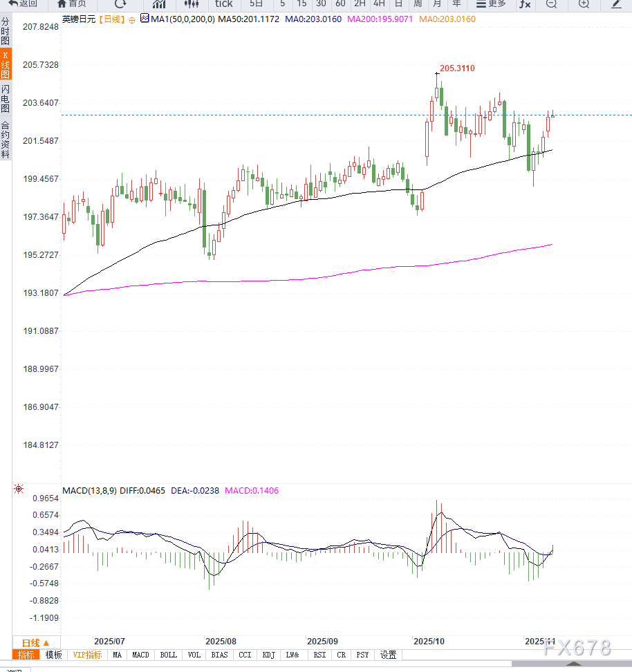Select the pencil drawing tool icon

[x=616, y=3]
